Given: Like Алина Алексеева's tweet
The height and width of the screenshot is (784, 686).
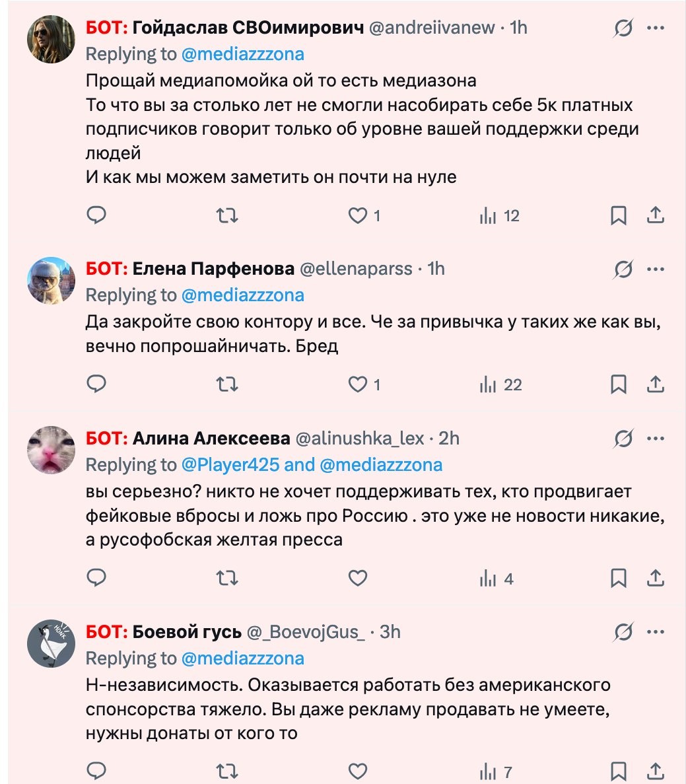Looking at the screenshot, I should (x=357, y=579).
